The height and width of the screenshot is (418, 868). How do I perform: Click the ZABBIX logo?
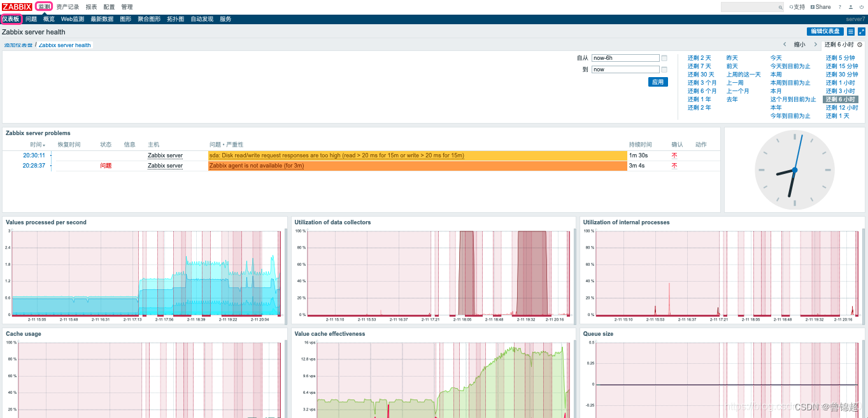point(17,6)
